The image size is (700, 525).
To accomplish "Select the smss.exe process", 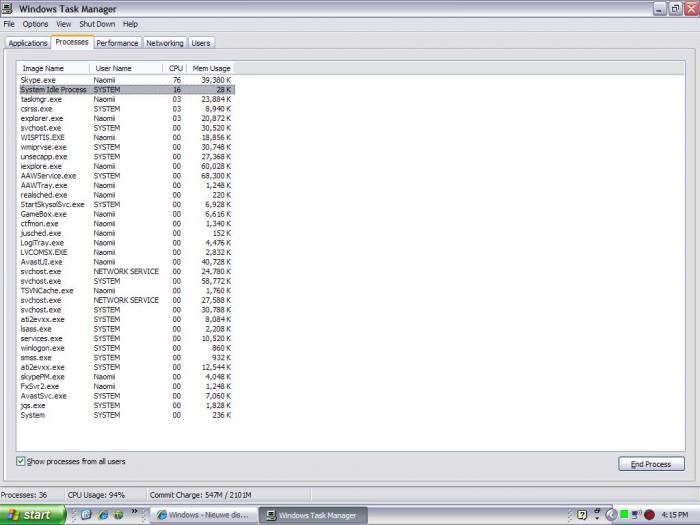I will coord(126,358).
